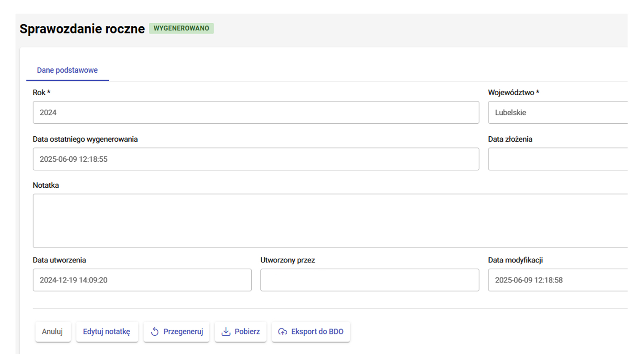Click the download arrow icon beside Pobierz
The image size is (644, 354).
(226, 332)
